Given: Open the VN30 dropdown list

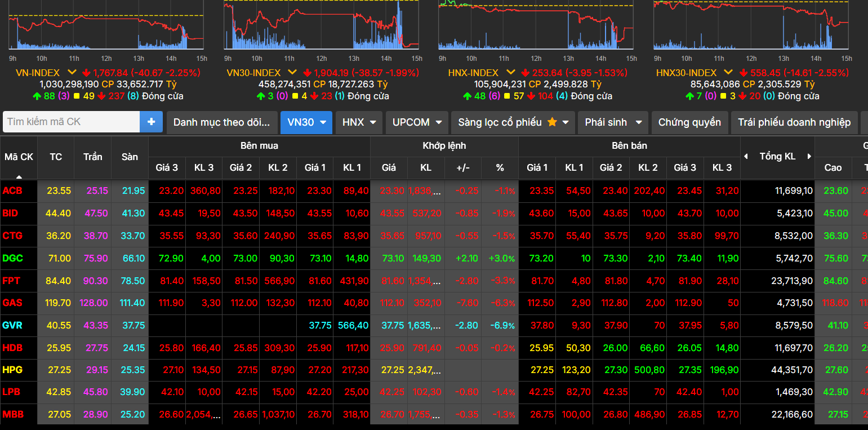Looking at the screenshot, I should pos(306,122).
